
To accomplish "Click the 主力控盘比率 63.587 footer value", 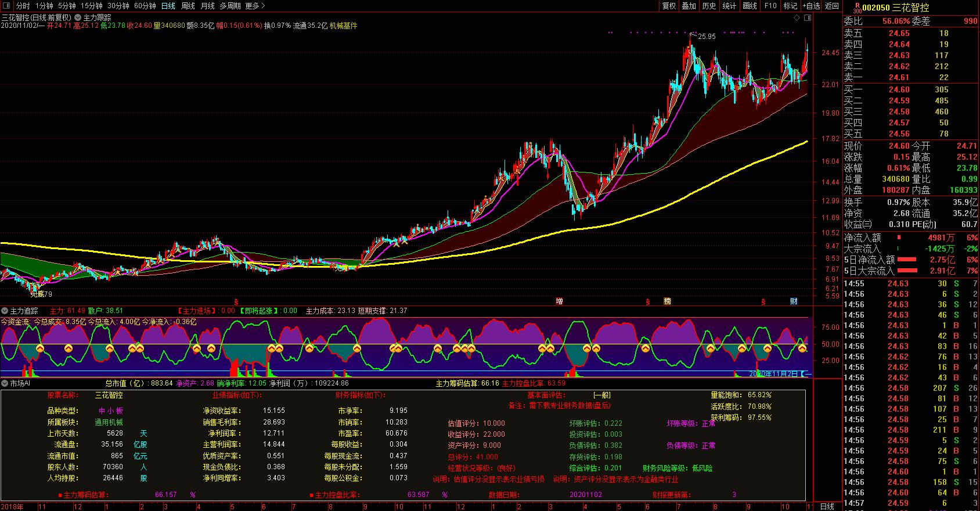I will (419, 495).
